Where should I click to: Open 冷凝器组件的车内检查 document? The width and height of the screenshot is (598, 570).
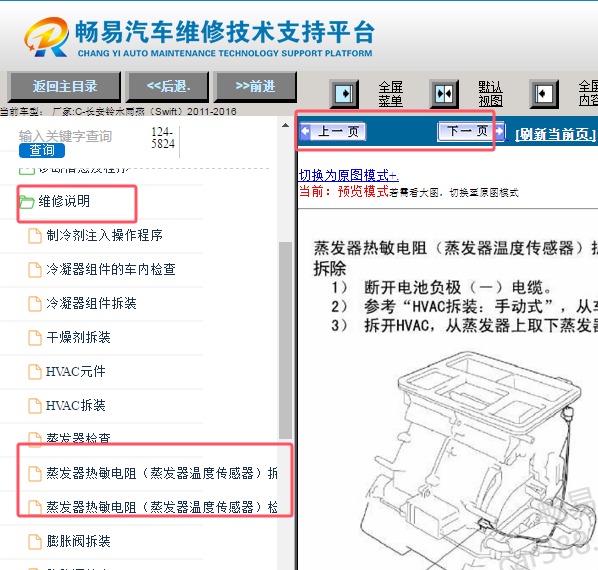(111, 269)
